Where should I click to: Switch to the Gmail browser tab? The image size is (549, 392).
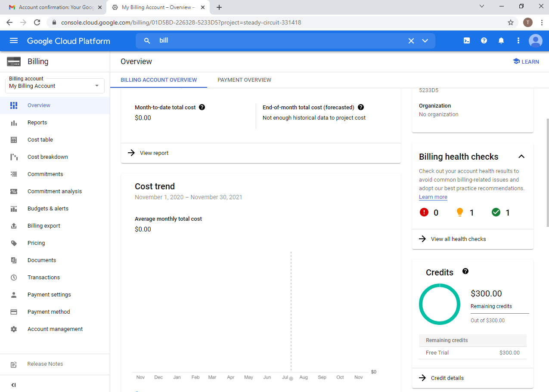click(x=55, y=7)
